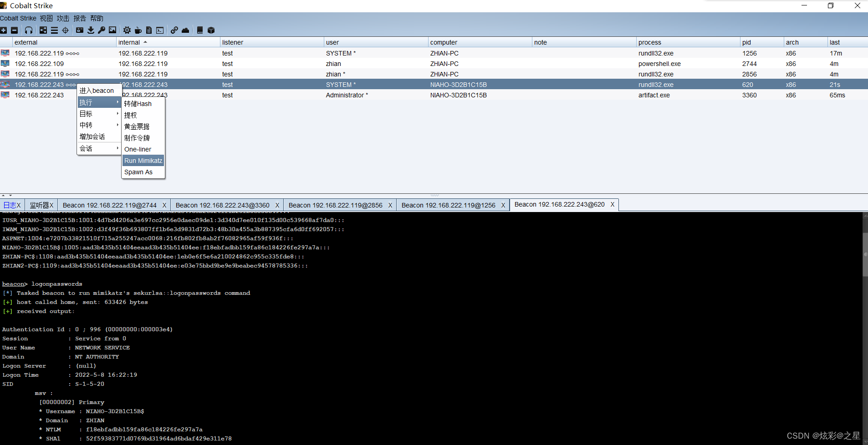Click the session icon of the powershell.exe row
868x445 pixels.
[x=5, y=64]
